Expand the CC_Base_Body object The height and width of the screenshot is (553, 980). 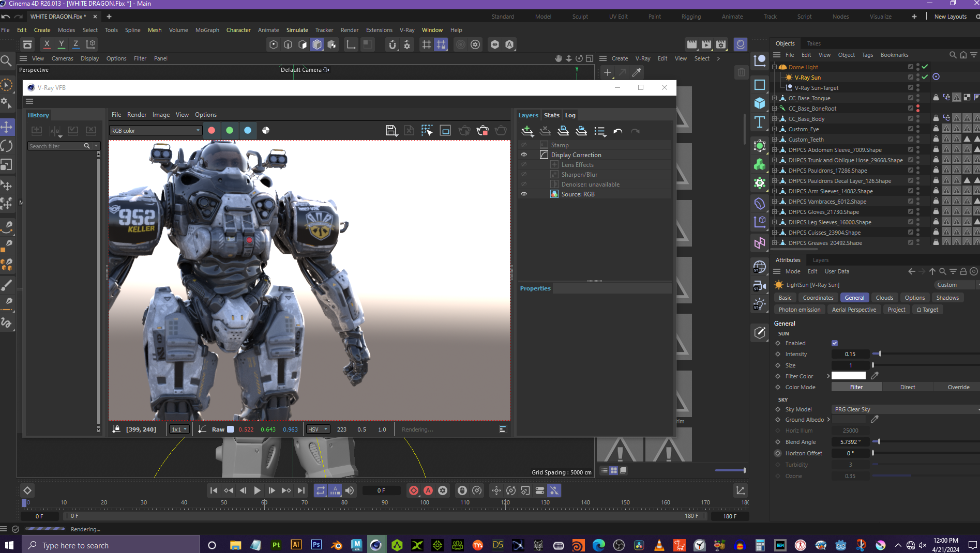(x=774, y=119)
